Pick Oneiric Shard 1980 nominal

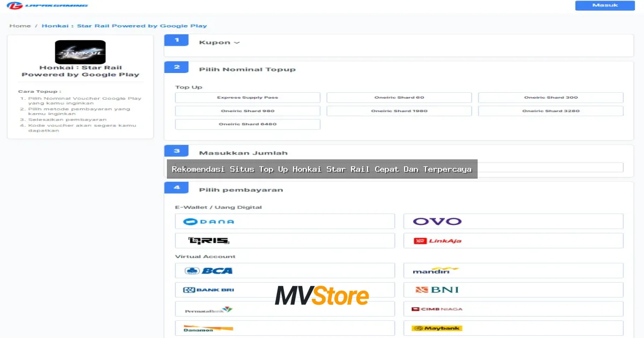399,111
